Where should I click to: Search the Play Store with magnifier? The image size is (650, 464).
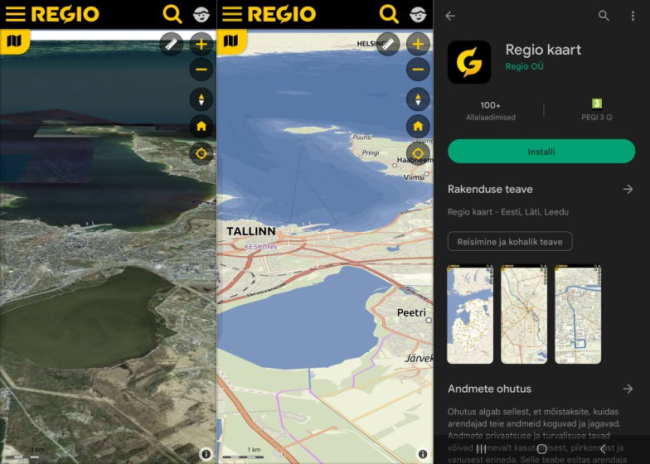[603, 16]
